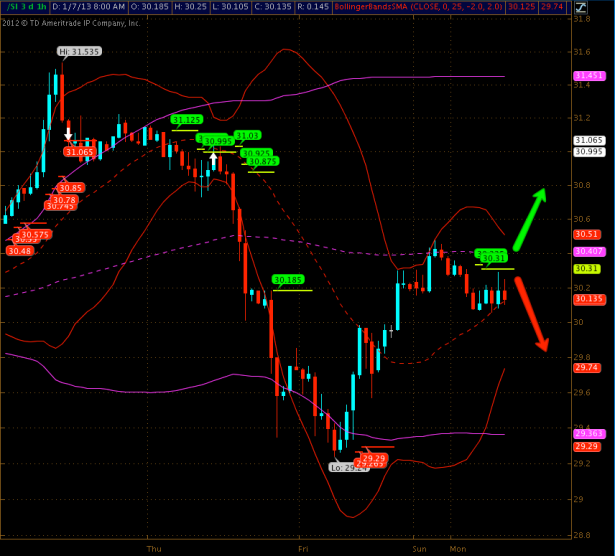Select the Thu marker on time axis
Viewport: 615px width, 556px height.
point(153,549)
